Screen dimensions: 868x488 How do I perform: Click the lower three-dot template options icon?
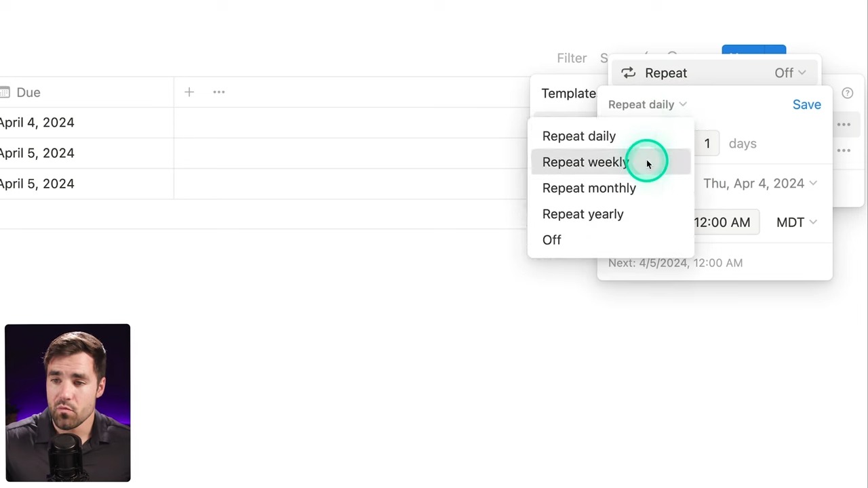[x=844, y=150]
